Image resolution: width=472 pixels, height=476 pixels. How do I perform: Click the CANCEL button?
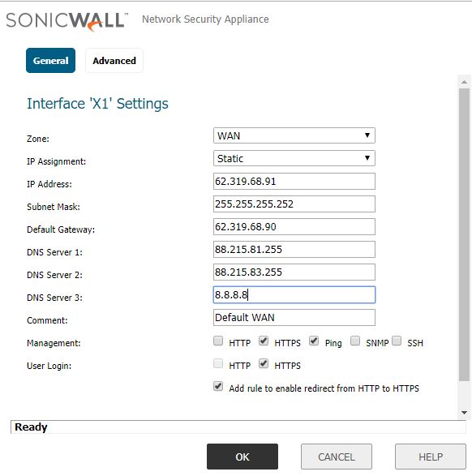[337, 457]
